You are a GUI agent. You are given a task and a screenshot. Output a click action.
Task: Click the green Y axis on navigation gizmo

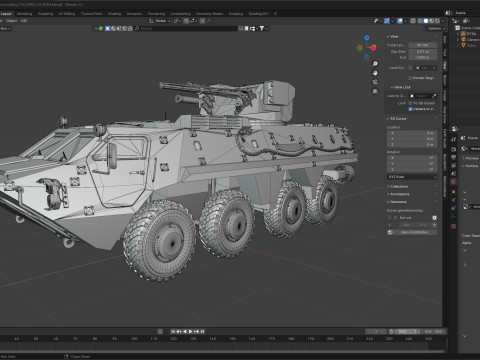(360, 48)
